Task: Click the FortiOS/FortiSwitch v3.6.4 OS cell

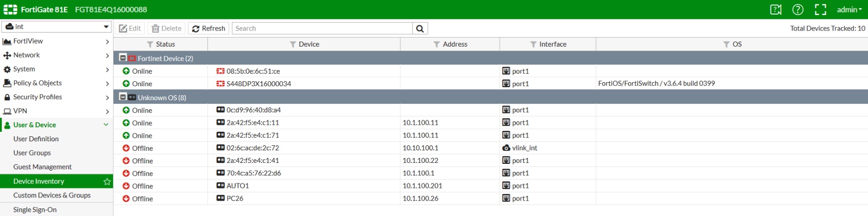Action: [657, 84]
